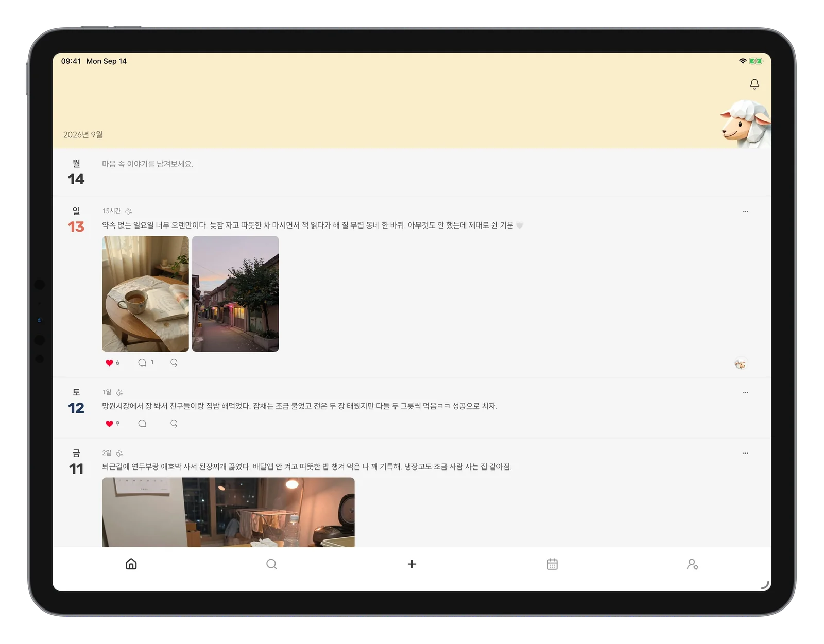Open post text starting 퇴근길에 연두부랑
Image resolution: width=824 pixels, height=644 pixels.
click(x=307, y=467)
